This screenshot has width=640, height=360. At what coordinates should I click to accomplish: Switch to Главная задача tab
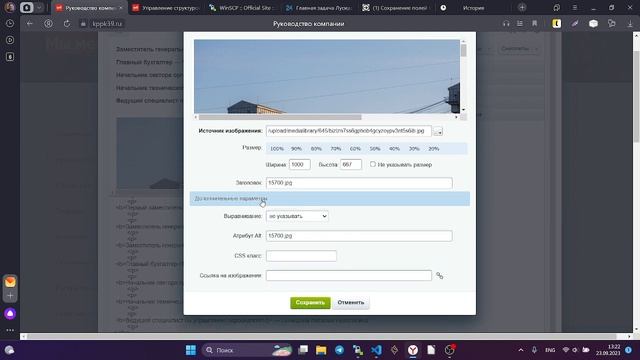pos(317,8)
